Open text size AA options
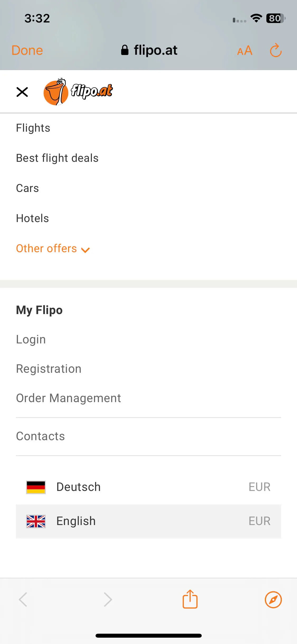297x644 pixels. (x=245, y=50)
